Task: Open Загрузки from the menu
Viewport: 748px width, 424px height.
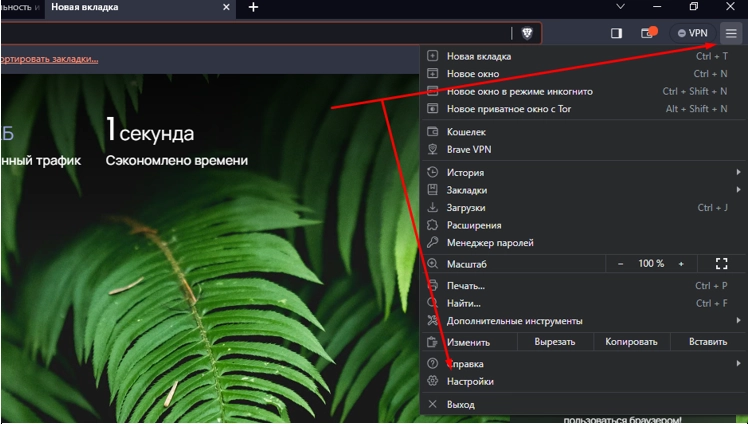Action: click(x=583, y=208)
